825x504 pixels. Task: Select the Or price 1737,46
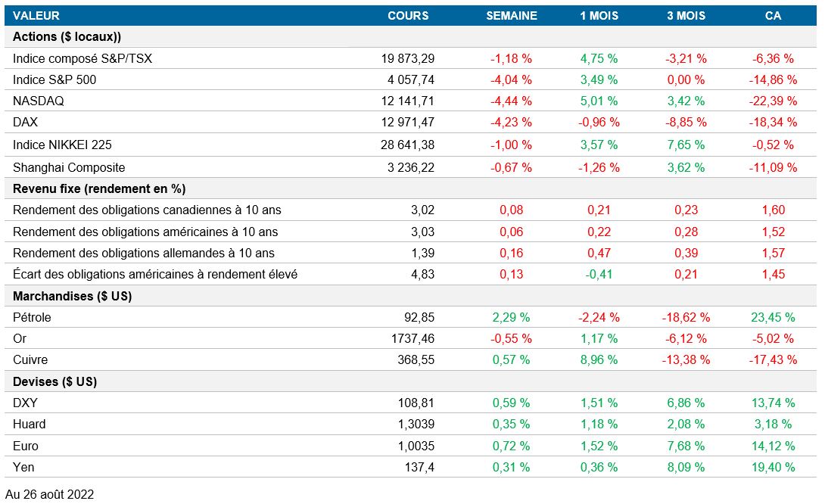416,338
